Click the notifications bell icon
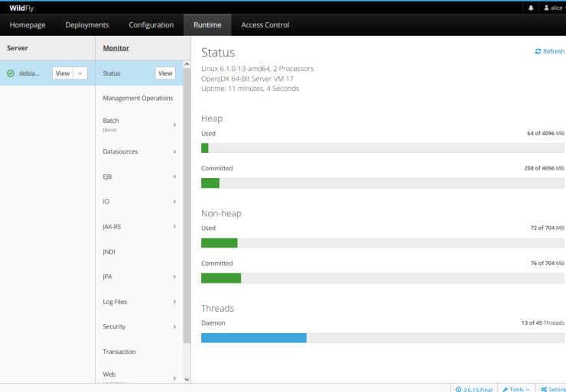566x392 pixels. (x=531, y=8)
